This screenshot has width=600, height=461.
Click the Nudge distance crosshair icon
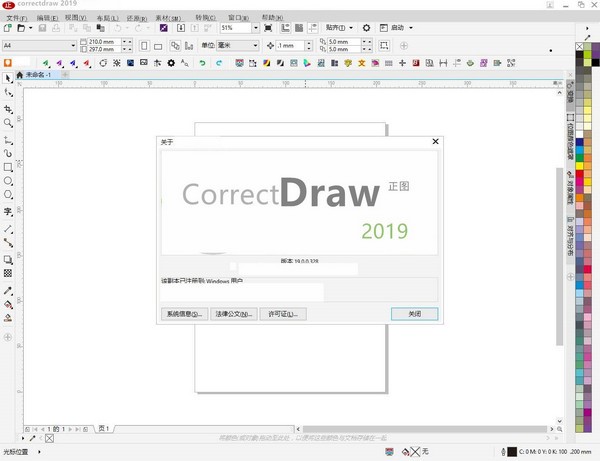[270, 46]
